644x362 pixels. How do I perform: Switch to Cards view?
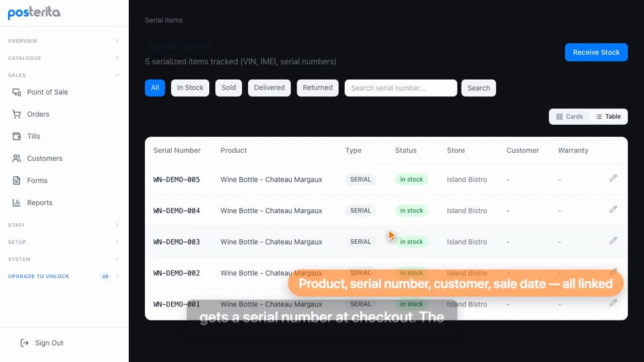570,117
